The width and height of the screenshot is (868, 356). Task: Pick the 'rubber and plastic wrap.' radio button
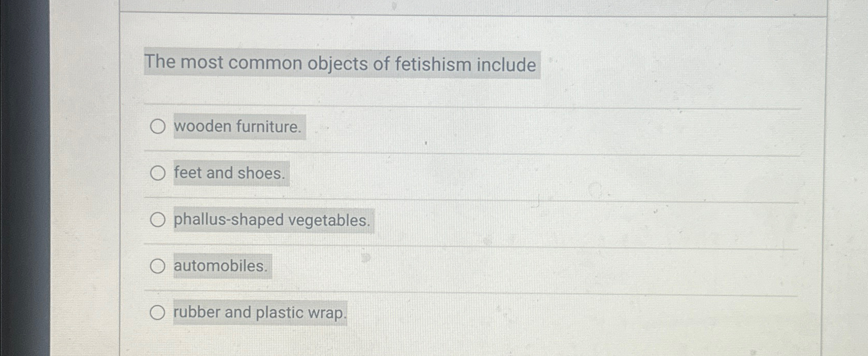157,312
